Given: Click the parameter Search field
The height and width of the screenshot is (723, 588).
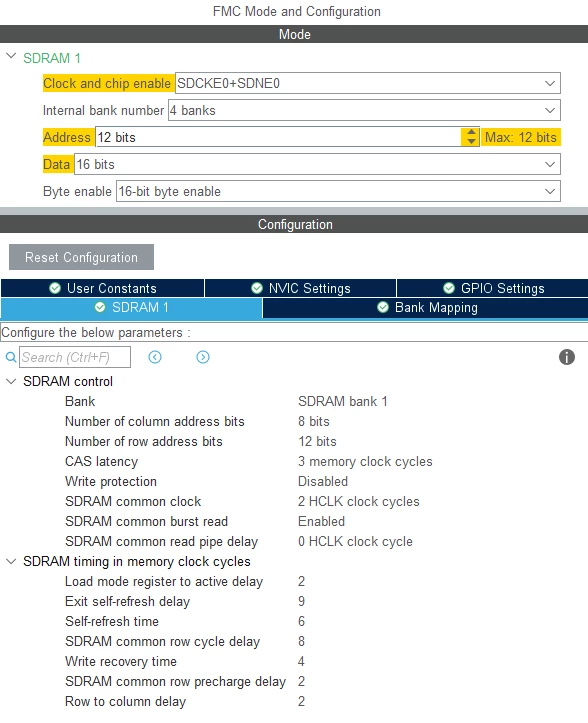Looking at the screenshot, I should click(x=75, y=357).
